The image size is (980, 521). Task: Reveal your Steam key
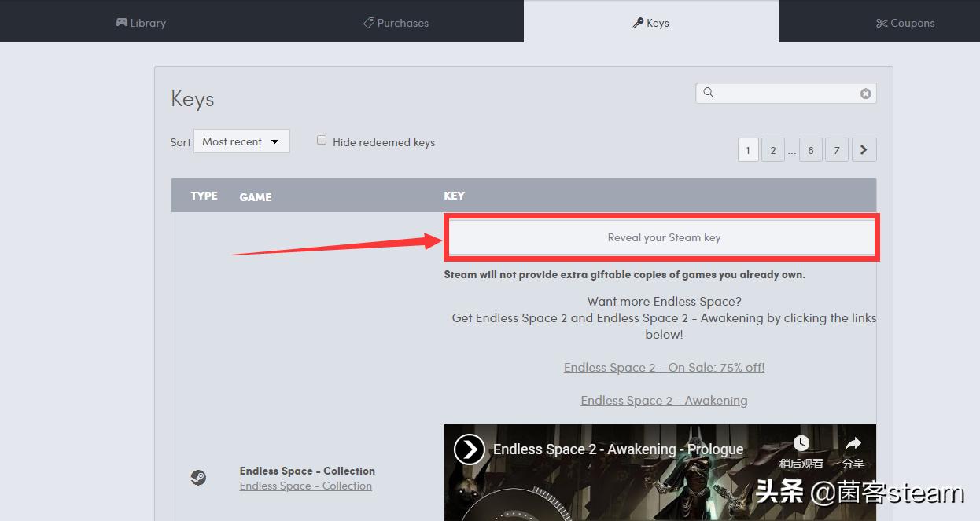tap(664, 237)
